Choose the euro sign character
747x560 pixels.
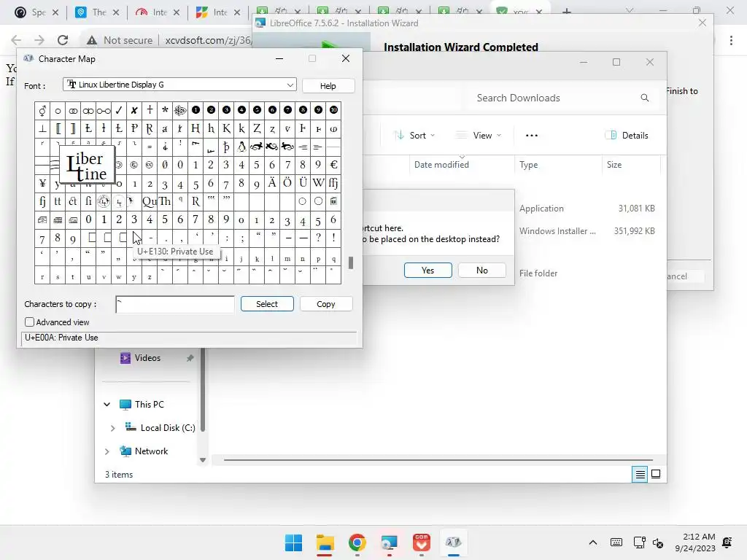(333, 166)
